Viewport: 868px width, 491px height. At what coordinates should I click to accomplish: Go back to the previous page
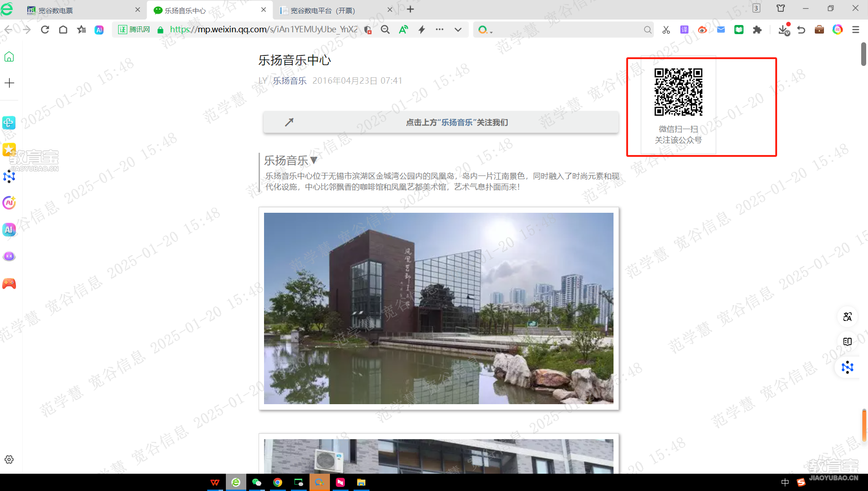pos(8,30)
